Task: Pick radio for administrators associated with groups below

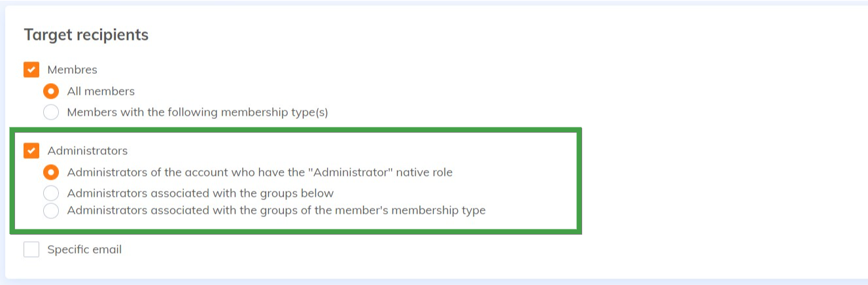Action: coord(51,193)
